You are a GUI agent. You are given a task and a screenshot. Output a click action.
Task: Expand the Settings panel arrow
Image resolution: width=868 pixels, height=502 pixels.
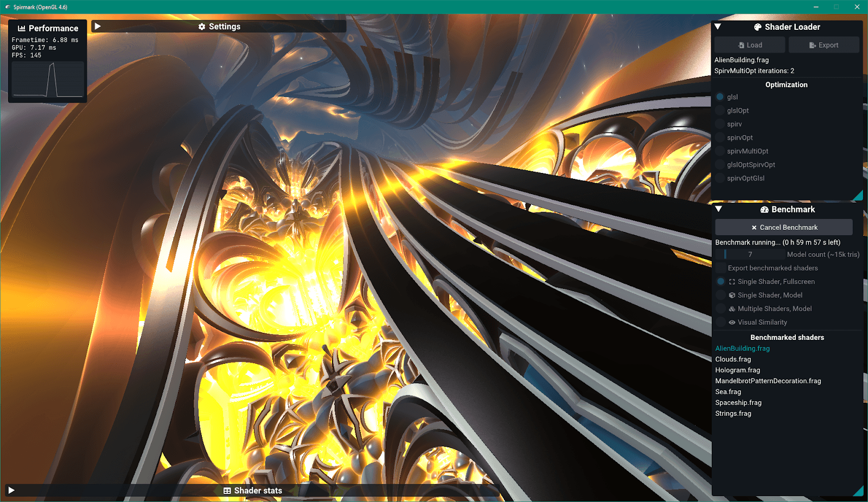coord(98,26)
